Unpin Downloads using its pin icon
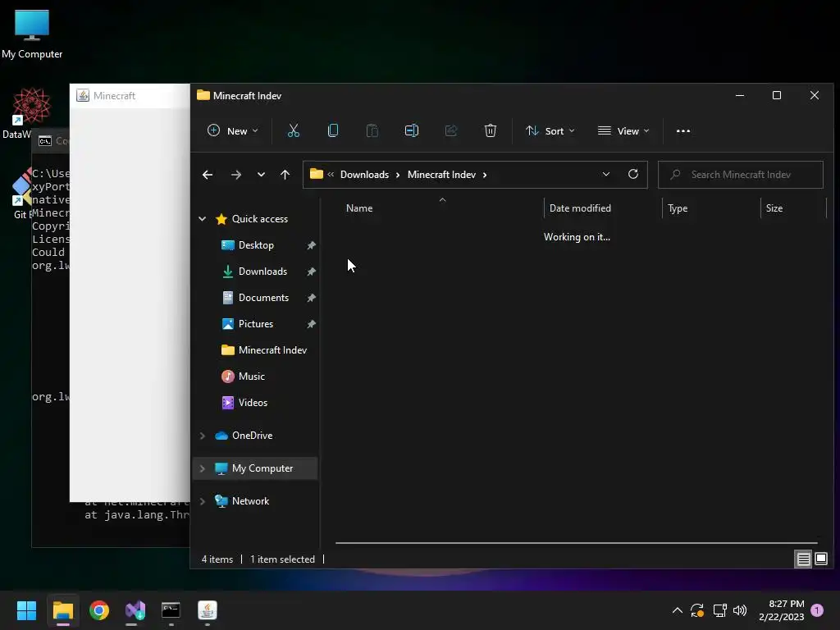Viewport: 840px width, 630px height. pyautogui.click(x=311, y=272)
